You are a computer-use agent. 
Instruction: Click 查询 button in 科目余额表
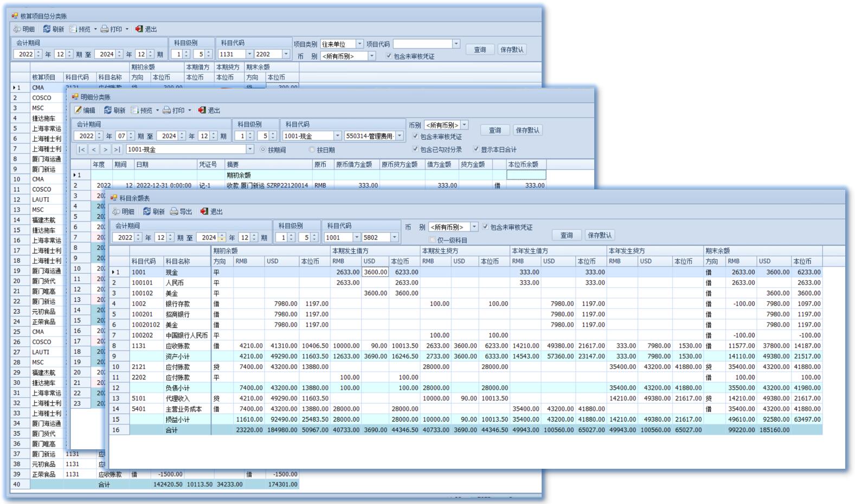point(567,235)
